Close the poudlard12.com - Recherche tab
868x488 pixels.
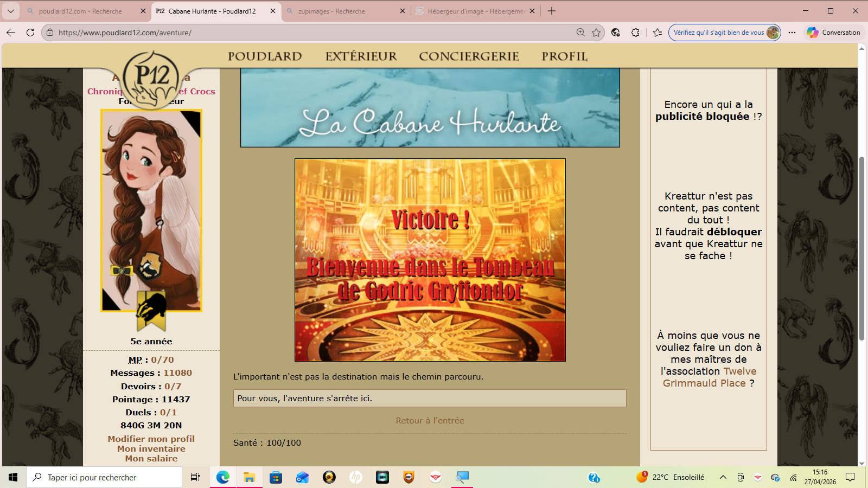click(x=143, y=11)
